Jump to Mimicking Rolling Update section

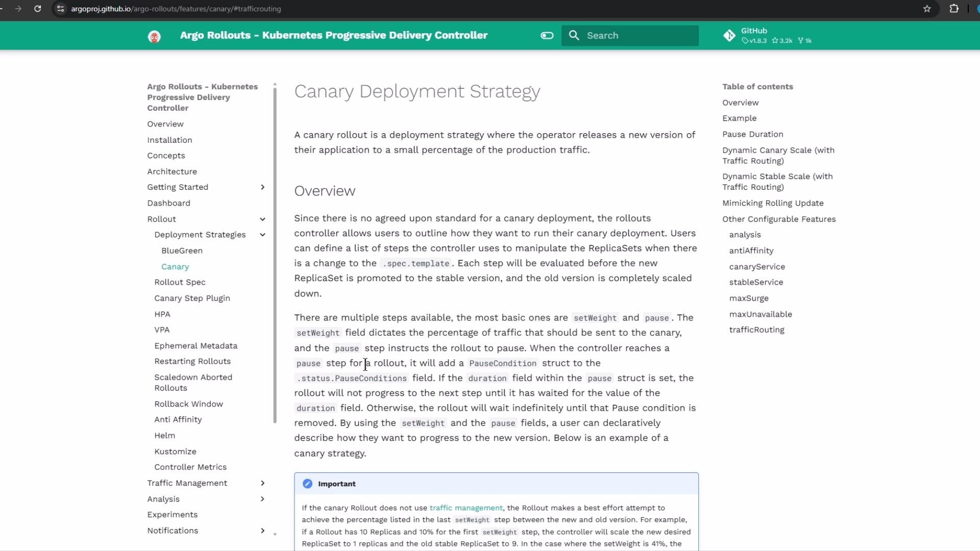point(773,203)
